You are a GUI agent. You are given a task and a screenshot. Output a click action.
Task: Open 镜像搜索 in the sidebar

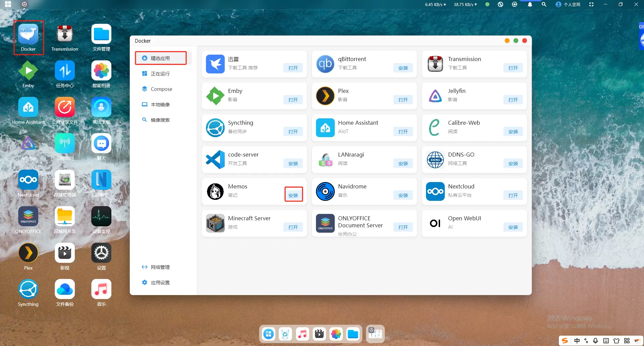click(160, 120)
